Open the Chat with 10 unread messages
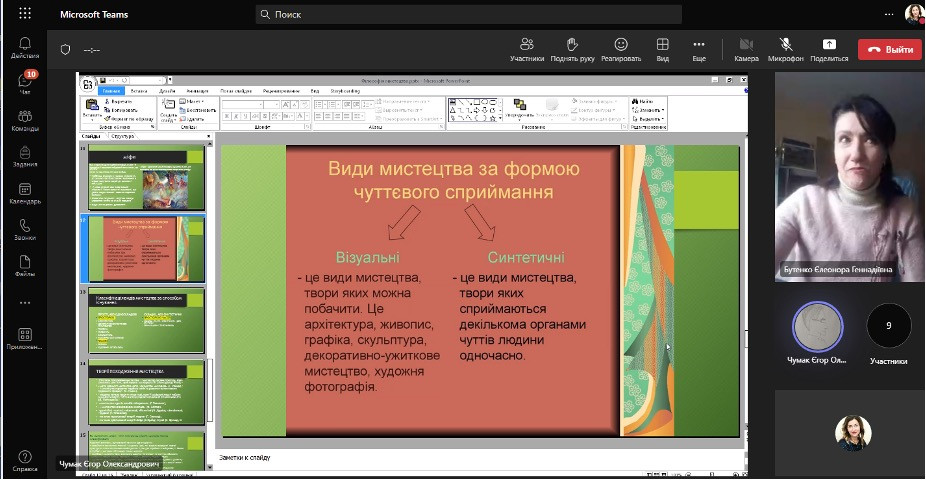This screenshot has width=926, height=480. [24, 84]
